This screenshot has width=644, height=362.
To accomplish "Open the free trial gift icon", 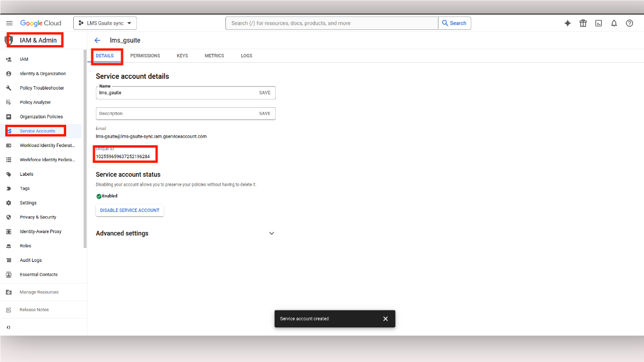I will 583,23.
